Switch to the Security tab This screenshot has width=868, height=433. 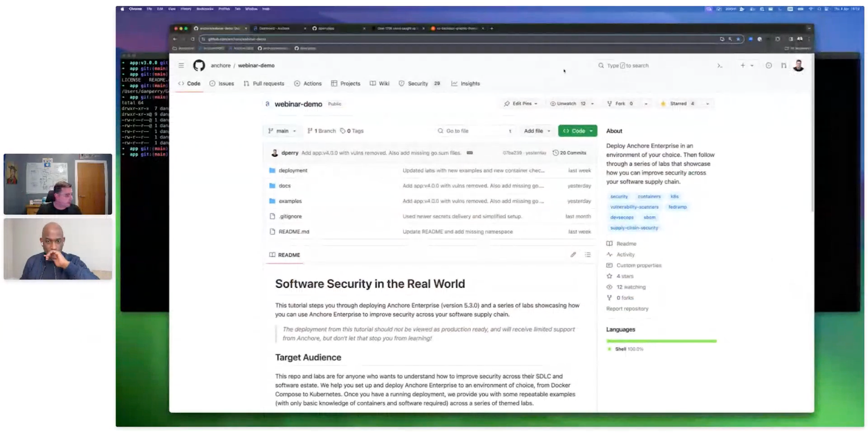[419, 83]
